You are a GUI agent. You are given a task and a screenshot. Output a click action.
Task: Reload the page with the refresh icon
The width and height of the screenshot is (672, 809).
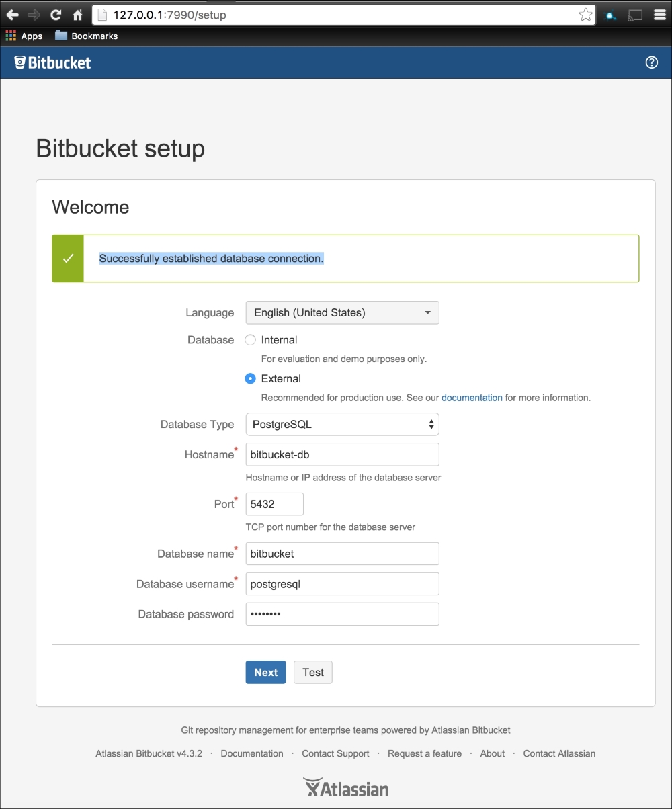pyautogui.click(x=56, y=15)
